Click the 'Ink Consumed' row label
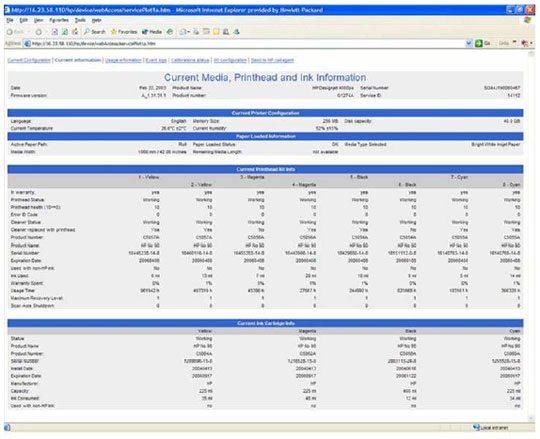The height and width of the screenshot is (439, 540). pos(24,398)
